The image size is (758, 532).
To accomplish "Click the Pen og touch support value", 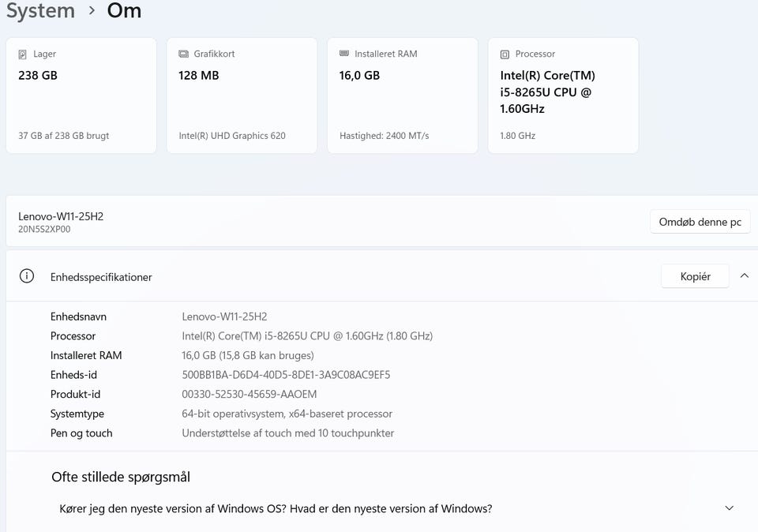I will tap(287, 433).
